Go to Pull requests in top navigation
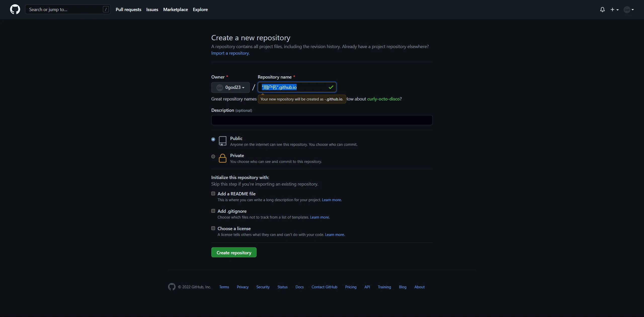The width and height of the screenshot is (644, 317). pos(128,10)
